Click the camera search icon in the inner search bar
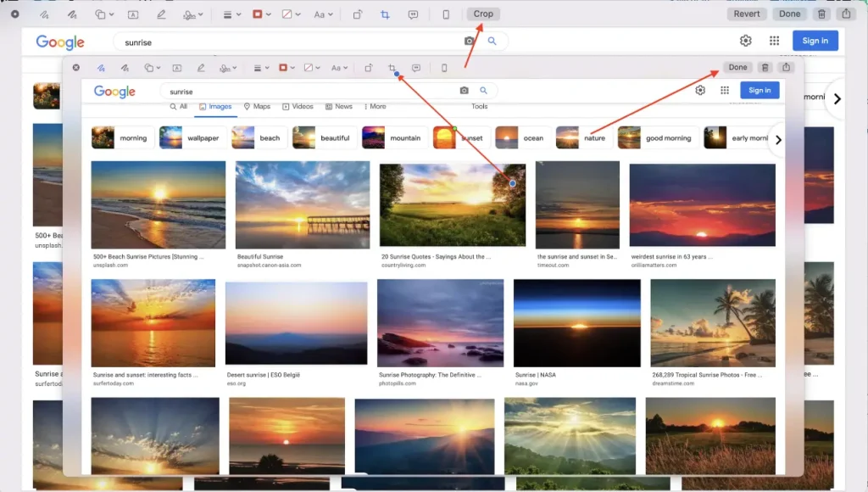This screenshot has width=868, height=492. point(464,91)
